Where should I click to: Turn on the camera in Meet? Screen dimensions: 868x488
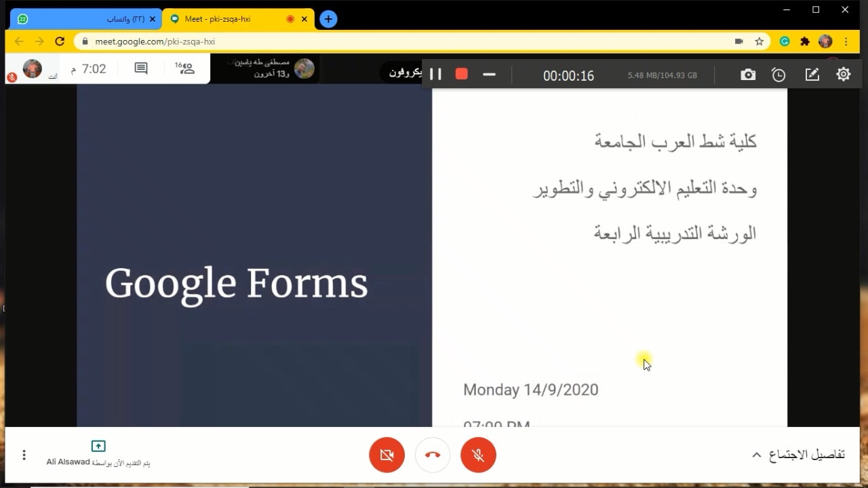click(387, 455)
